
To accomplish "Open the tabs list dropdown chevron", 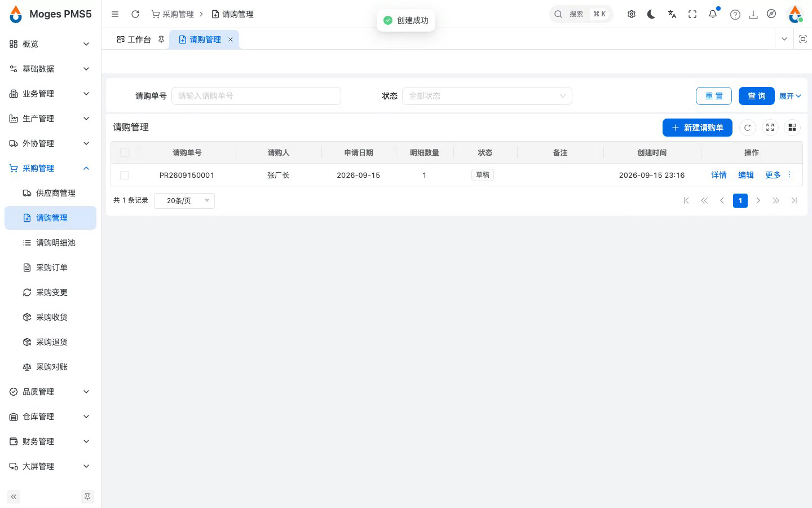I will 784,39.
